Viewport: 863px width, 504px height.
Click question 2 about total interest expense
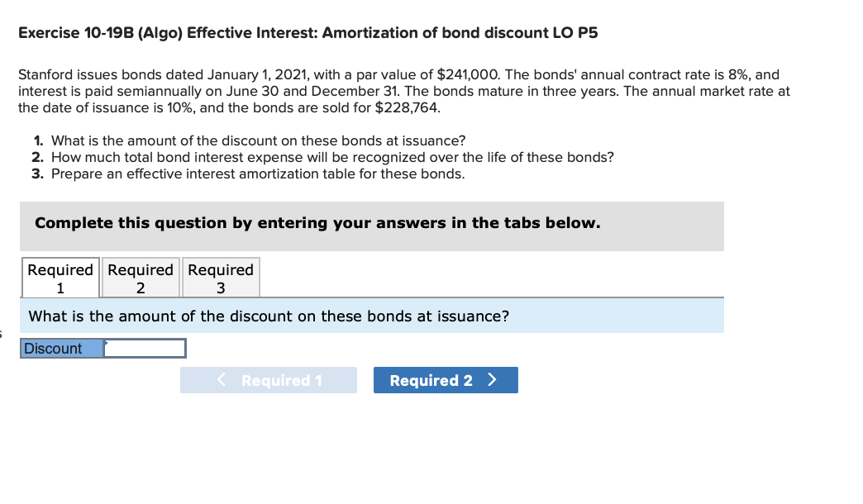coord(331,157)
